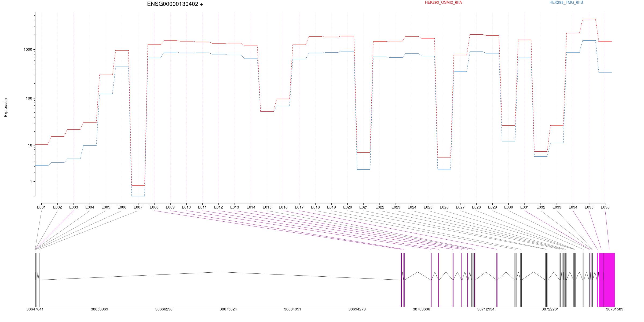Click genomic coordinate 38722261
644x322 pixels.
point(550,309)
